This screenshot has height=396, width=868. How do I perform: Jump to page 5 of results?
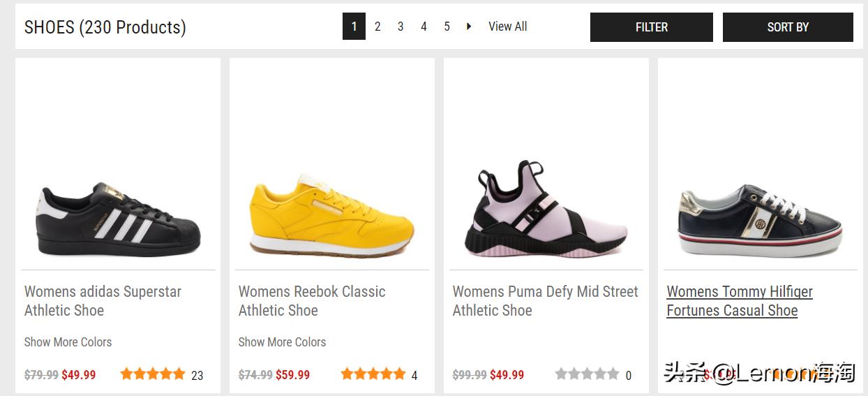point(447,27)
